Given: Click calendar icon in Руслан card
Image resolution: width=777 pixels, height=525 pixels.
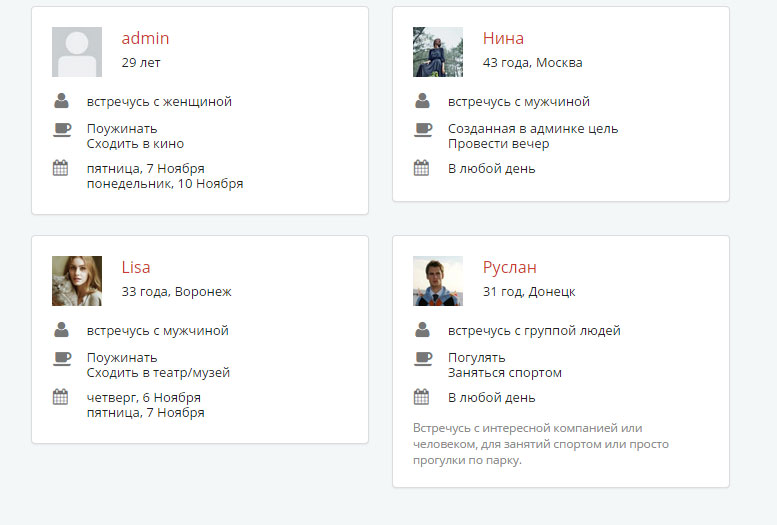Looking at the screenshot, I should click(421, 397).
